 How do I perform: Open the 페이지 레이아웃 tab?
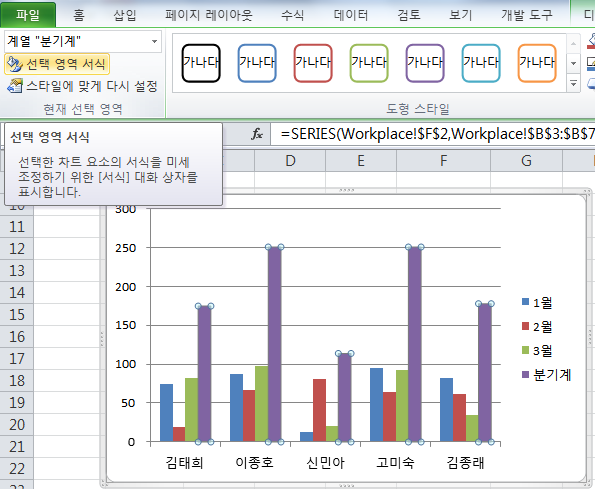tap(209, 15)
